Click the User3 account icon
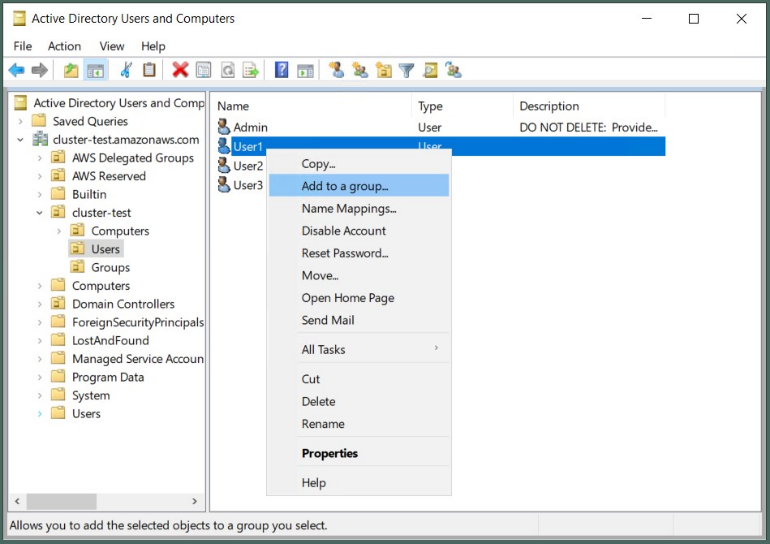The height and width of the screenshot is (544, 770). pyautogui.click(x=223, y=185)
